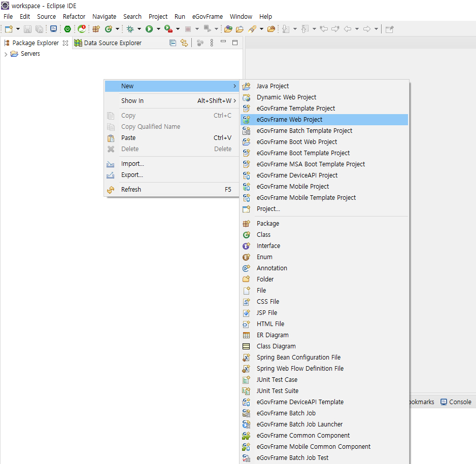Minimize the Package Explorer view panel
The width and height of the screenshot is (476, 464).
tap(223, 43)
